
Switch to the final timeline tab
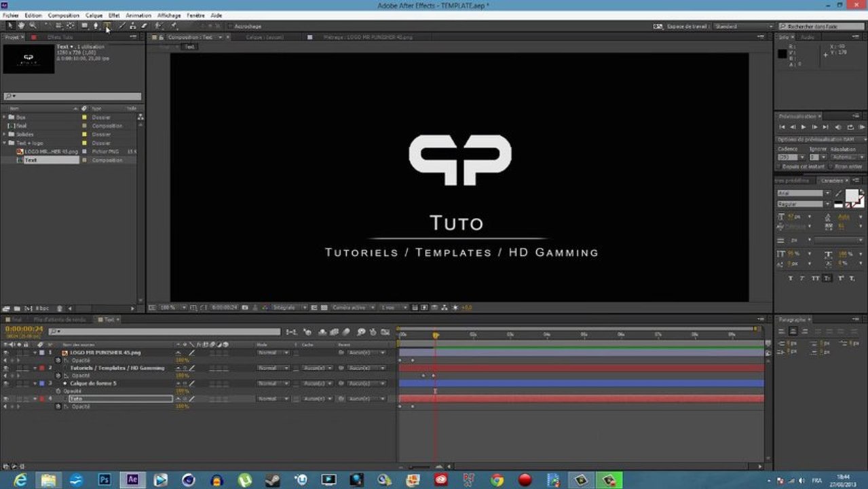point(16,319)
